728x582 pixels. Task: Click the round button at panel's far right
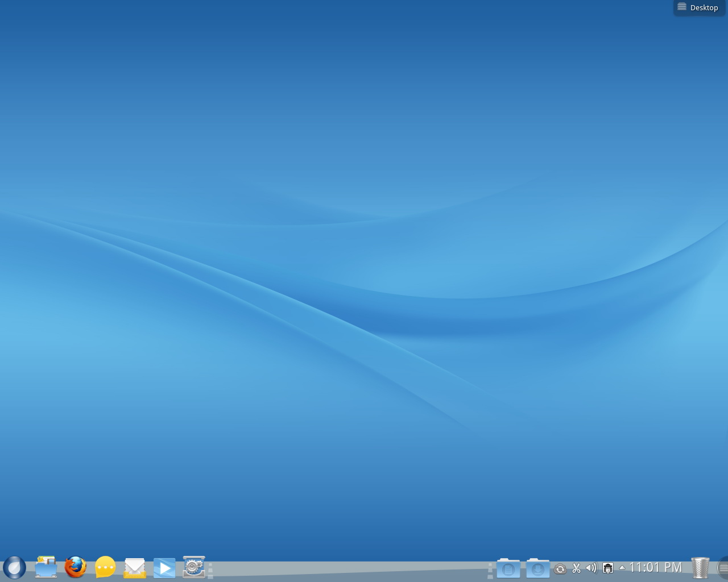(723, 568)
